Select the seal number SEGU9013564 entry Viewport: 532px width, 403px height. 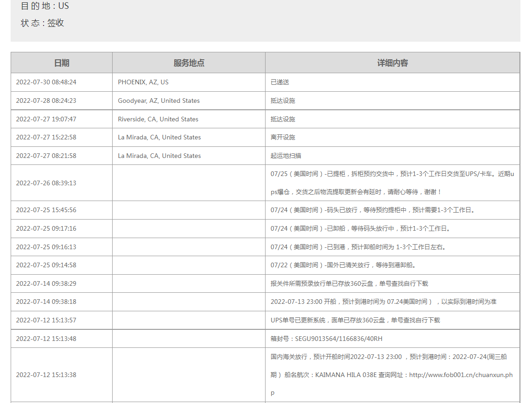326,339
